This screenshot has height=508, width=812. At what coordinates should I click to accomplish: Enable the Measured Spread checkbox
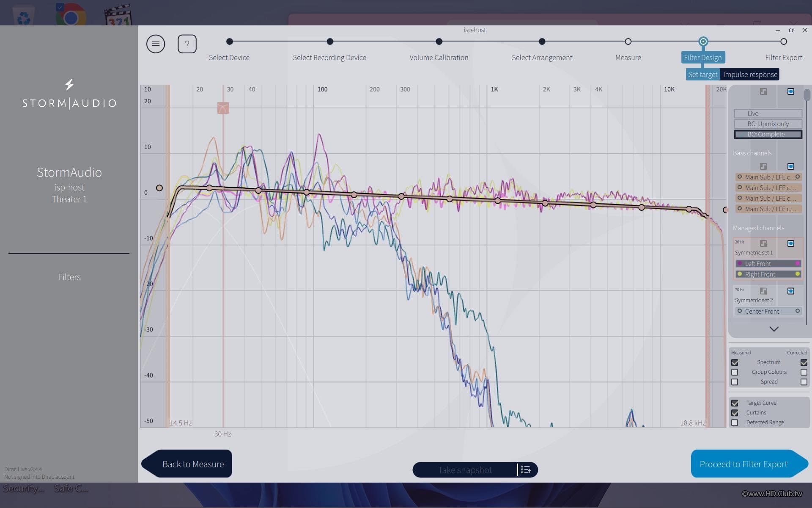735,382
